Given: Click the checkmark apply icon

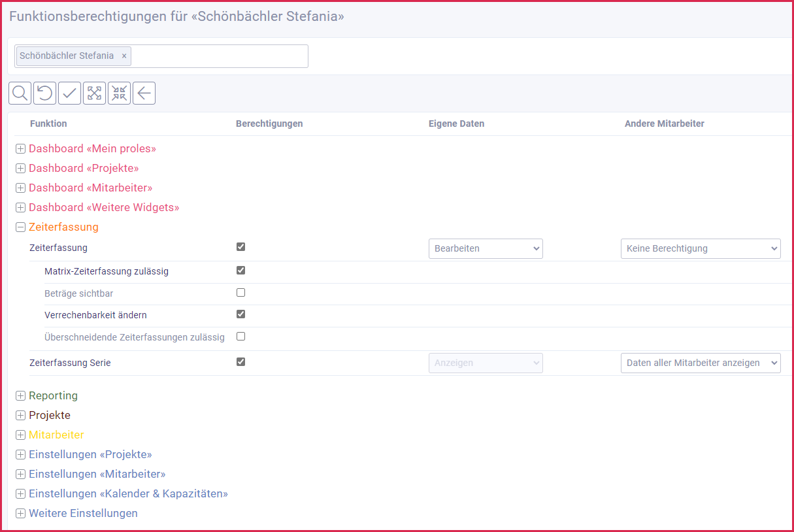Looking at the screenshot, I should coord(69,93).
